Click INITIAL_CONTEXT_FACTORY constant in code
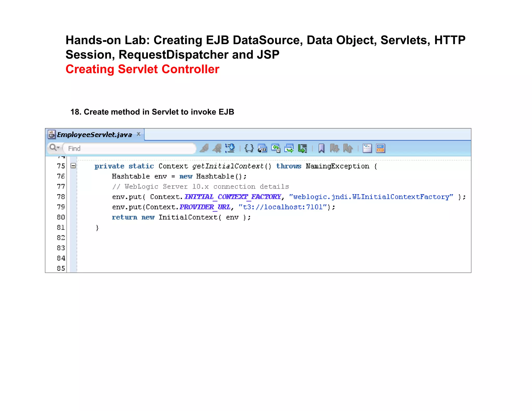Viewport: 532px width, 411px height. click(233, 197)
